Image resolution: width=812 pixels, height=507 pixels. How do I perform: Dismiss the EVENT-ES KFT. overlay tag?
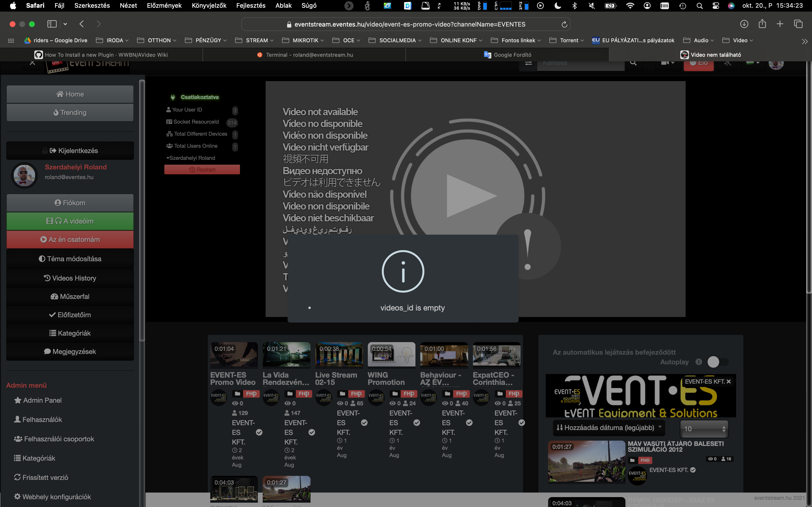pos(729,381)
